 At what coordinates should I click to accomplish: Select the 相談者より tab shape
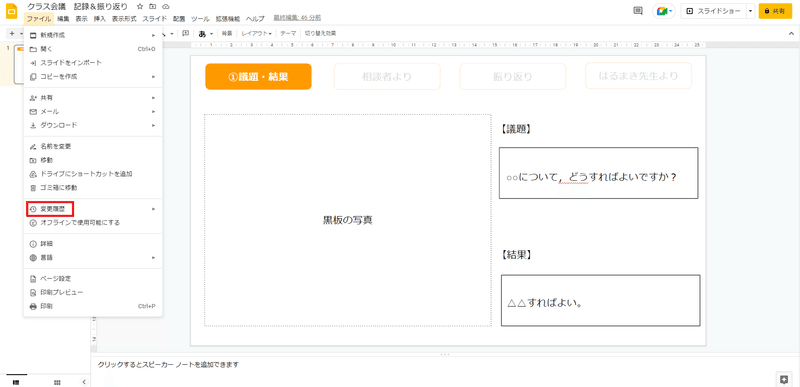point(387,76)
